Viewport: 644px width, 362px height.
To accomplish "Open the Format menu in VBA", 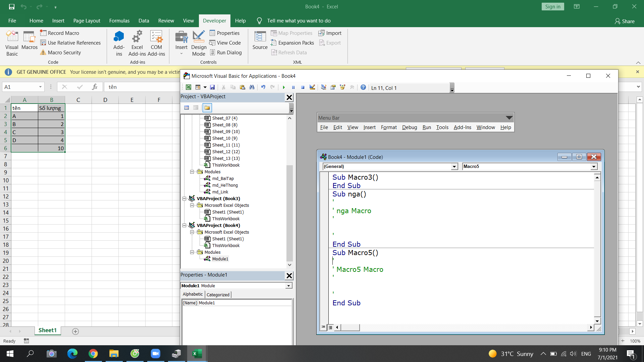I will click(389, 127).
